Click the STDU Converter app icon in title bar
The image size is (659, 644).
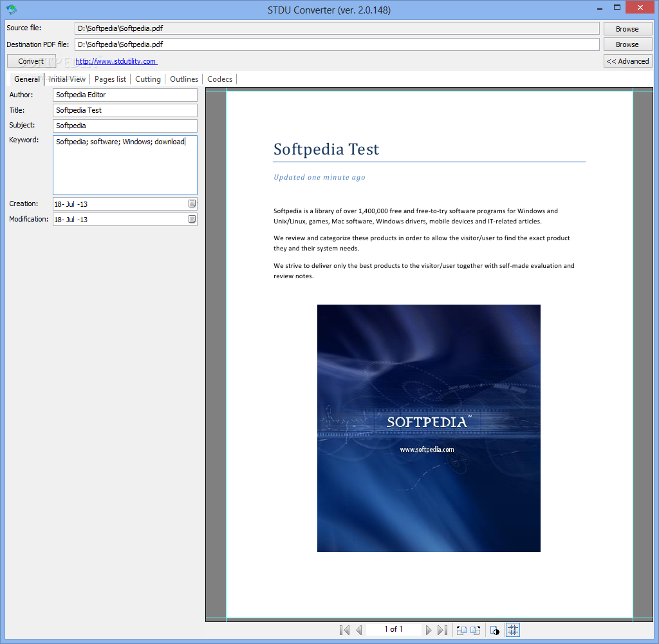click(12, 9)
